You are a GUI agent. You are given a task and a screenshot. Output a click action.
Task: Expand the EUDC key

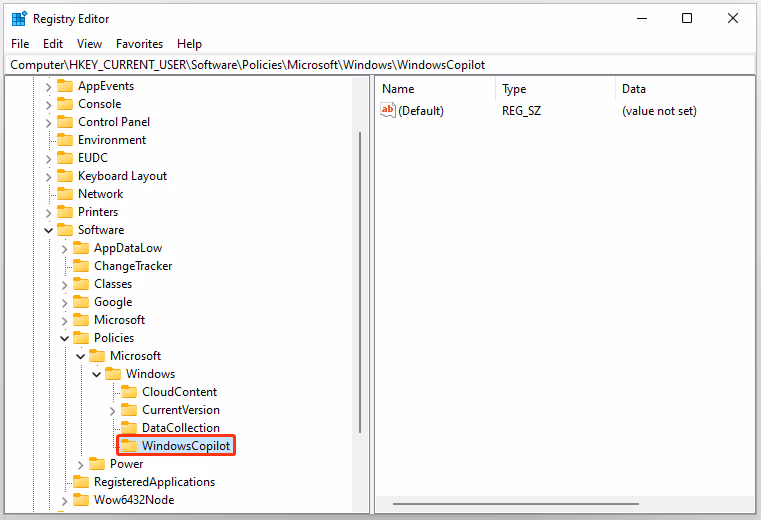[48, 159]
